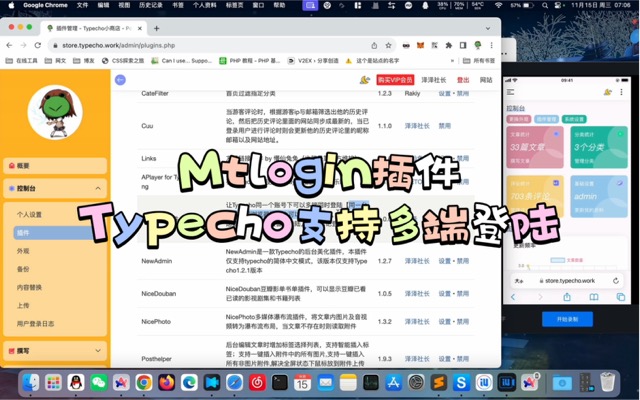The image size is (640, 400).
Task: Open NetEase Music in the Dock
Action: 257,382
